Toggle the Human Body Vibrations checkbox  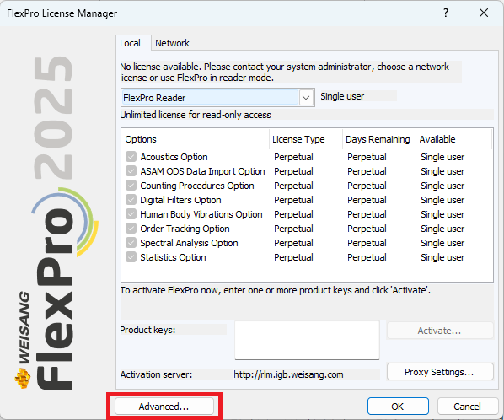click(x=131, y=214)
